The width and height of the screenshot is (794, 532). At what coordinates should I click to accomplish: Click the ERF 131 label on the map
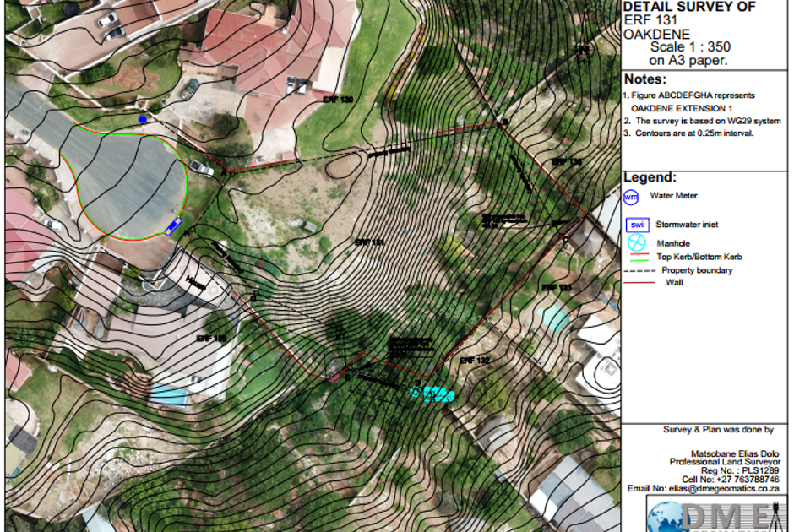click(370, 242)
